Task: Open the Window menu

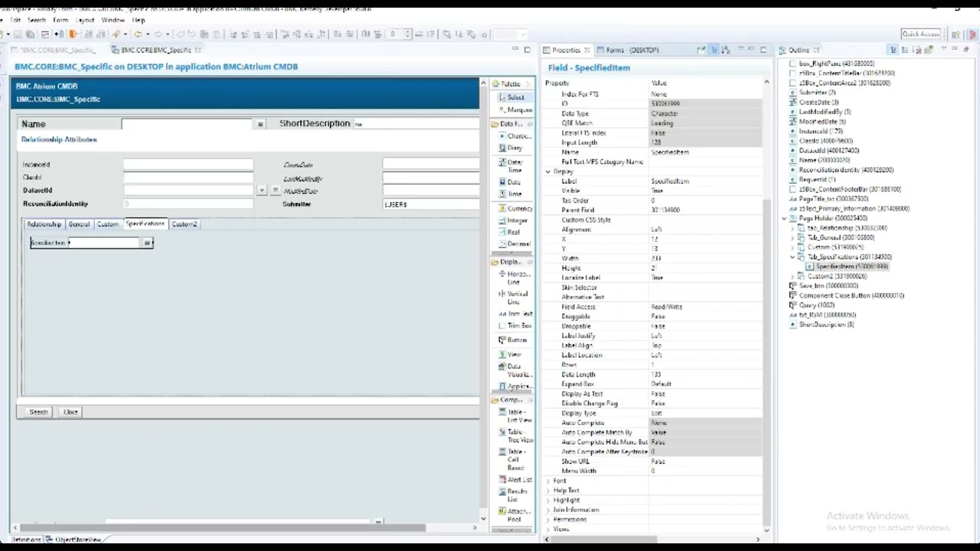Action: [113, 20]
